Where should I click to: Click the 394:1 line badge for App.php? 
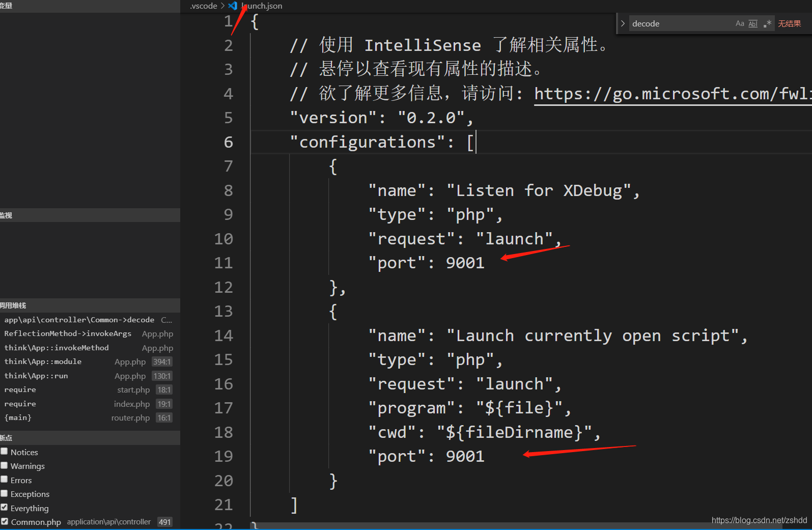pos(162,361)
